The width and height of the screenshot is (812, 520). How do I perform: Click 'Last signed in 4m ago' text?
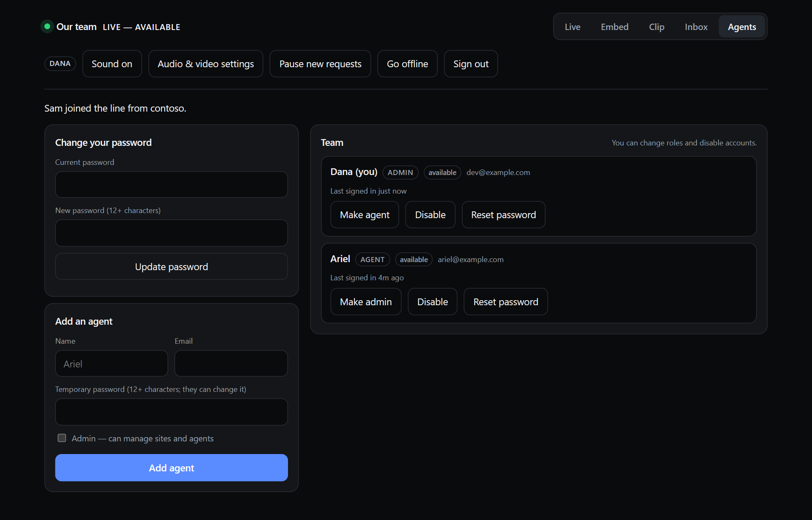click(x=367, y=278)
